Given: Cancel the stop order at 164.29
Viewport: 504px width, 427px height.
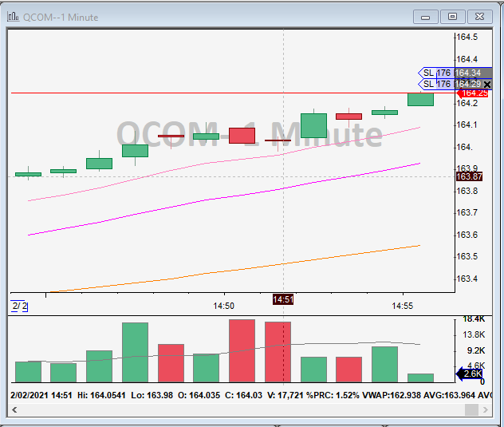Looking at the screenshot, I should coord(486,84).
